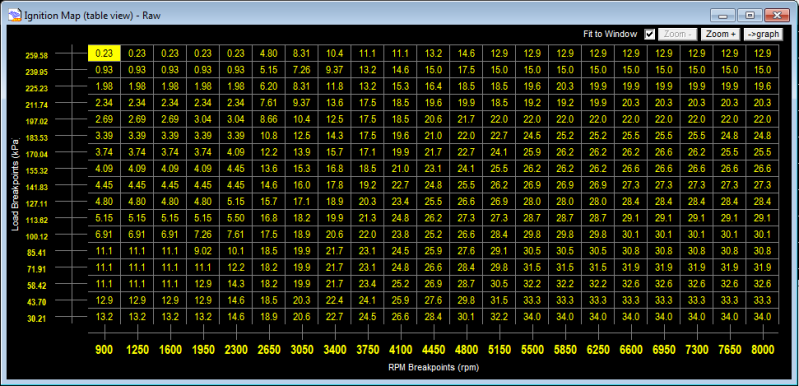Select 5.50 cell in 113.62 kPa row
The image size is (799, 386).
[x=236, y=217]
